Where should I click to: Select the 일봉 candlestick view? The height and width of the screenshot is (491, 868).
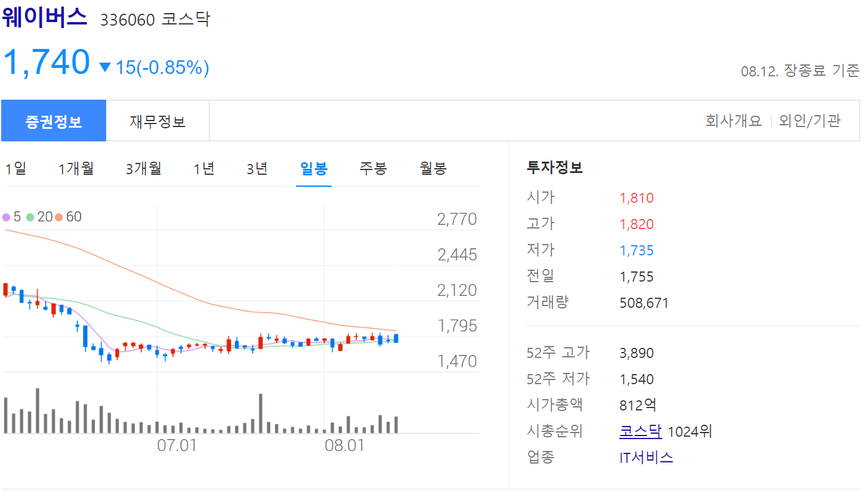[x=314, y=169]
